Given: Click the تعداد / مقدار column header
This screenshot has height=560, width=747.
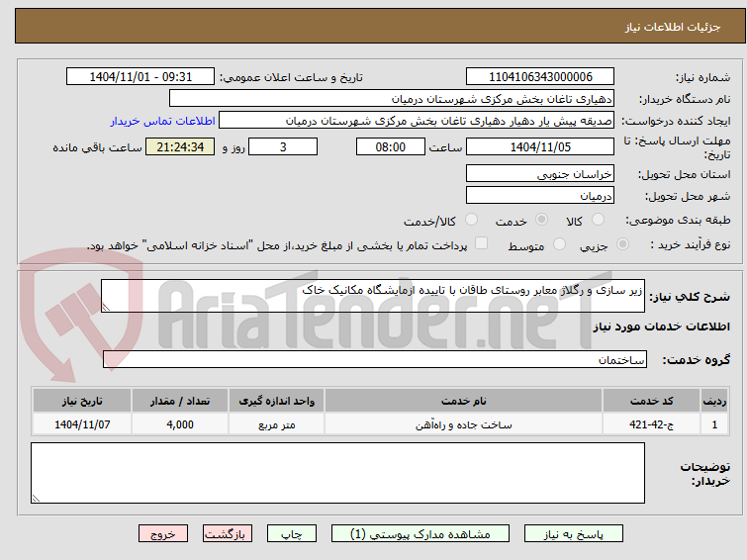Looking at the screenshot, I should pos(180,401).
